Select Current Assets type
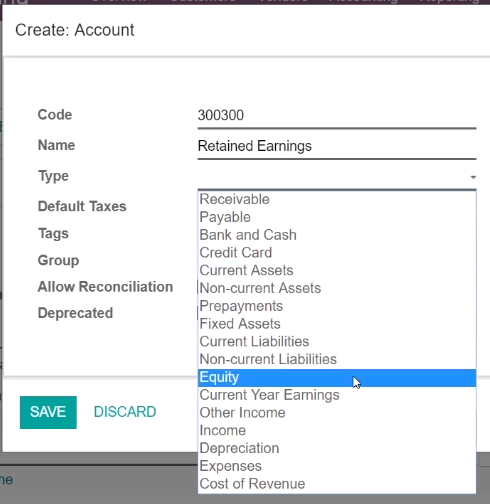 click(337, 270)
